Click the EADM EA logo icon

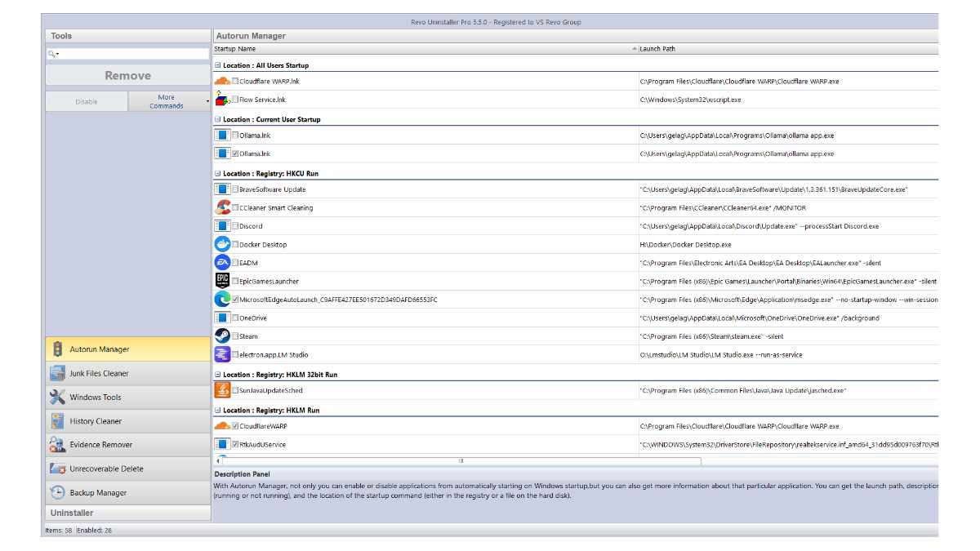coord(222,263)
